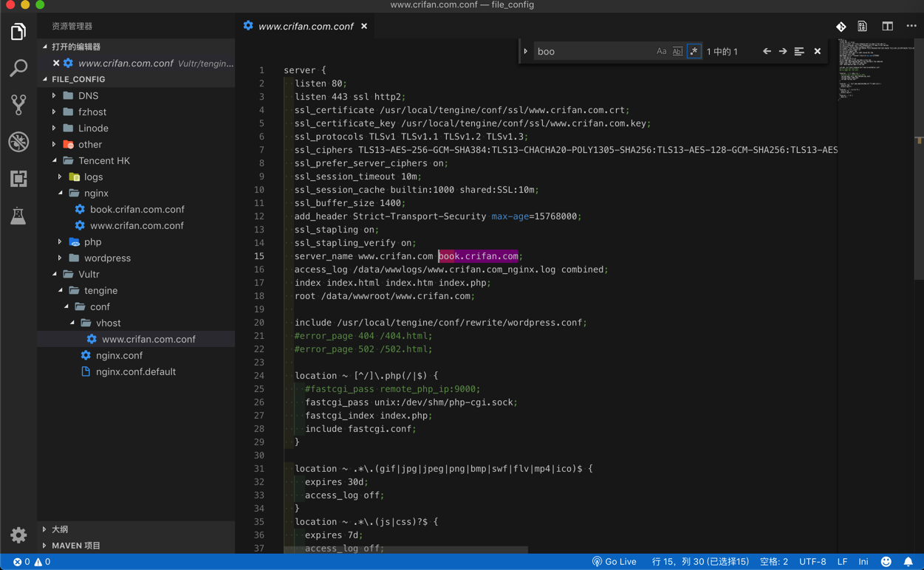Expand the DNS folder

[88, 96]
